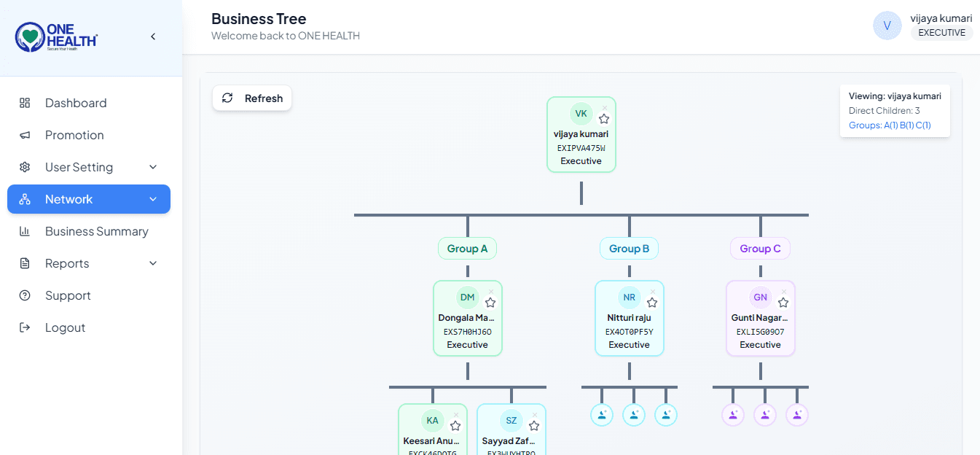Collapse the sidebar with the chevron arrow

[153, 36]
